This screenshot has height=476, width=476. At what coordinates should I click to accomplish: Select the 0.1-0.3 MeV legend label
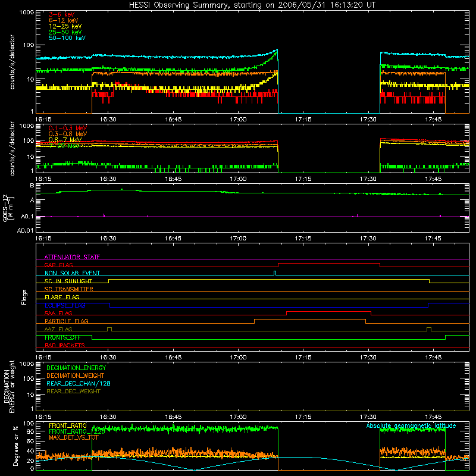tap(68, 128)
